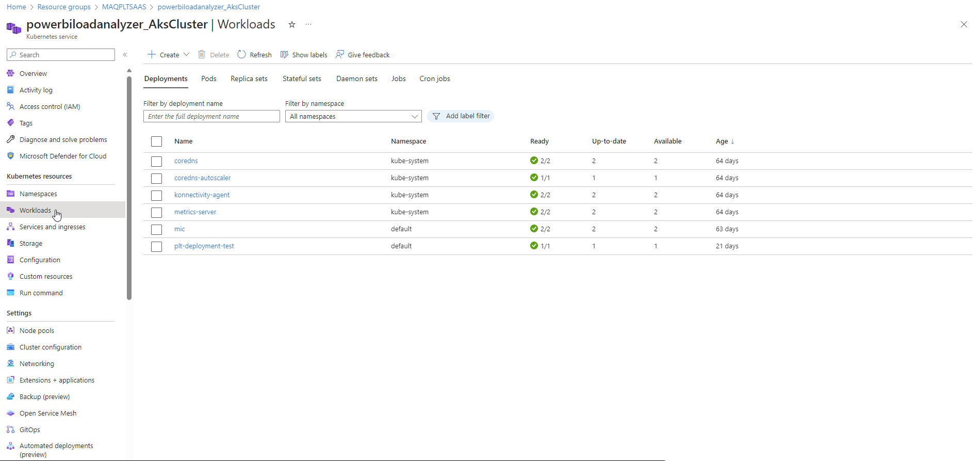Click the Refresh icon in toolbar
Viewport: 980px width, 461px height.
click(241, 55)
